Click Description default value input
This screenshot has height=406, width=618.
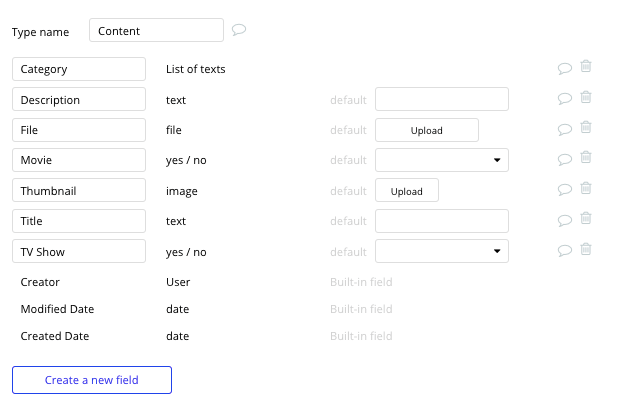(441, 99)
